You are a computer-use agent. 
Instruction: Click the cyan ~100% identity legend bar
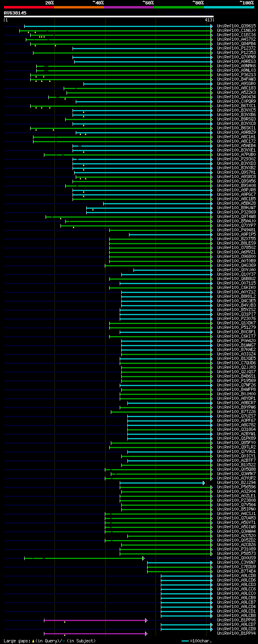click(x=229, y=7)
